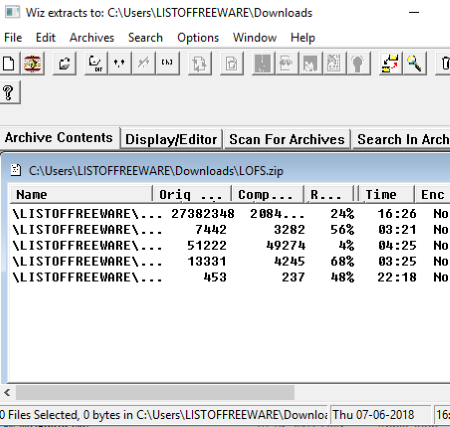This screenshot has width=450, height=427.
Task: Open the Help menu
Action: [302, 38]
